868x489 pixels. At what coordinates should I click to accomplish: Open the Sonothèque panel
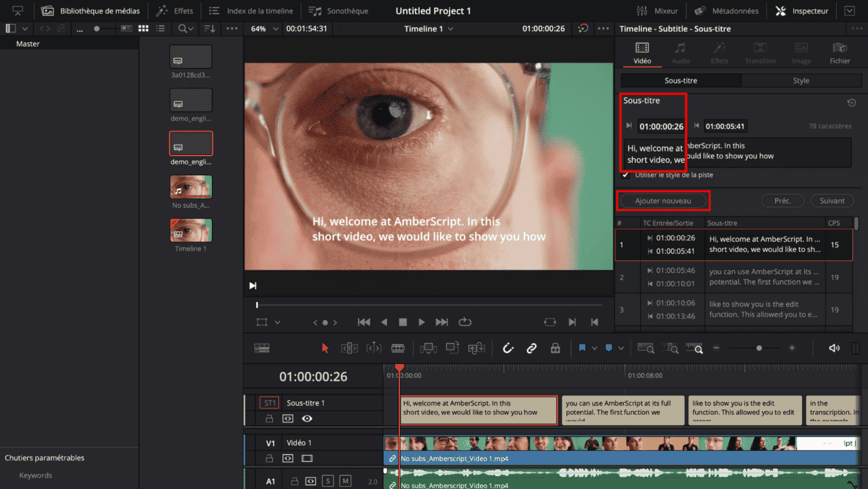click(338, 11)
